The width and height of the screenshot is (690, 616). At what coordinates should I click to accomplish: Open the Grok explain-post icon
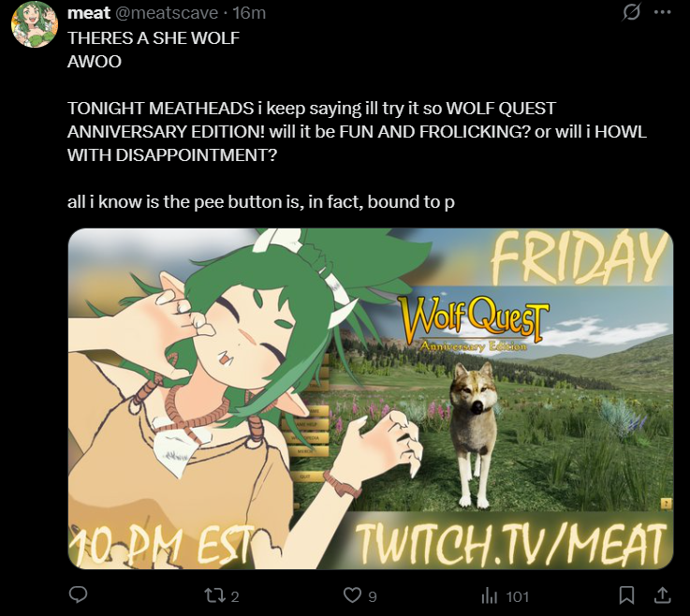point(631,12)
